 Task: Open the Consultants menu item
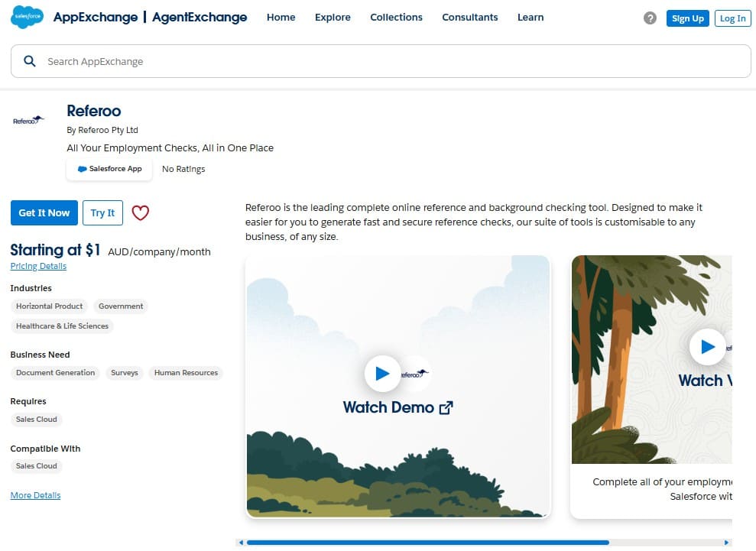(470, 18)
